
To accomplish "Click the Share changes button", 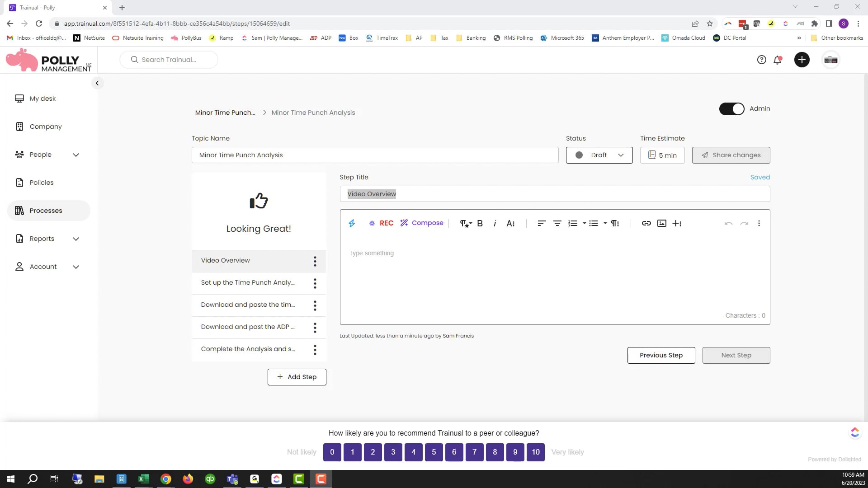I will click(x=731, y=155).
